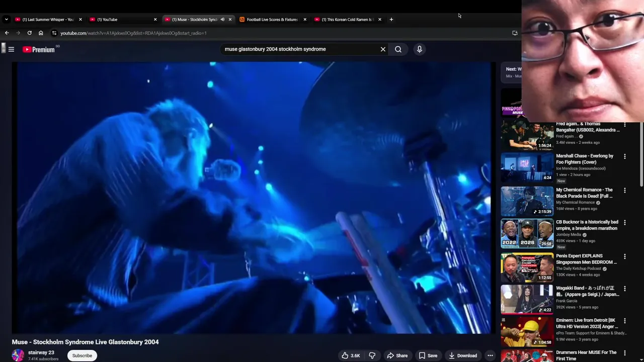
Task: Open options for Drummers Hear MUSE video
Action: pyautogui.click(x=624, y=353)
